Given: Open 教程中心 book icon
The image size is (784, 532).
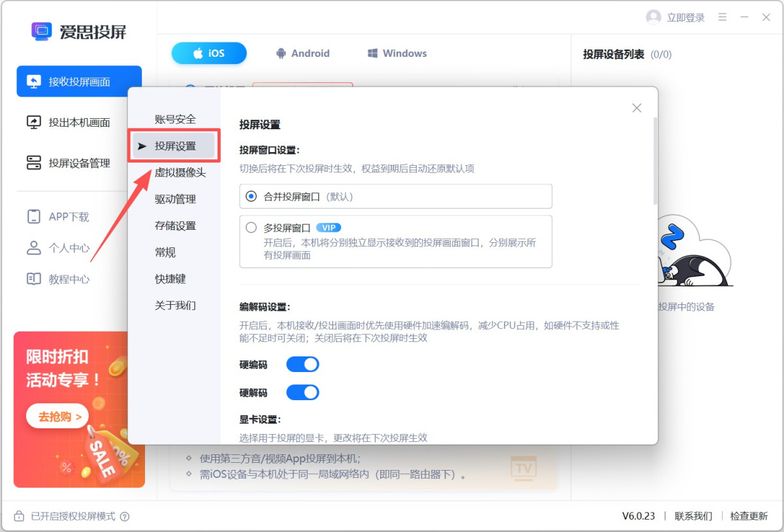Looking at the screenshot, I should point(34,279).
